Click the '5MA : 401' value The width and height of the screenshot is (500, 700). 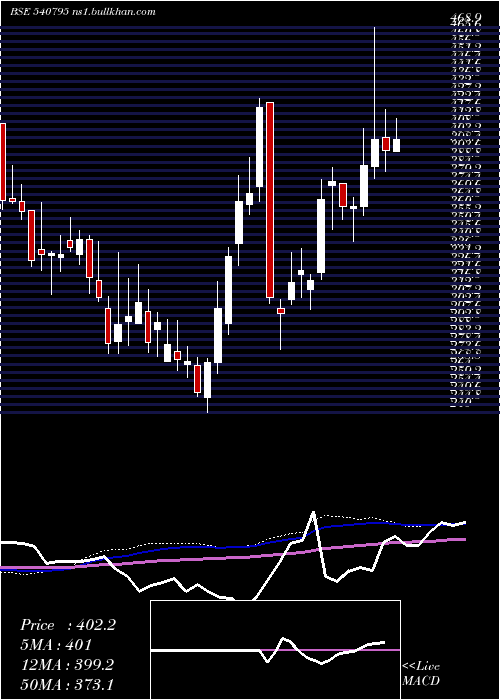click(56, 645)
